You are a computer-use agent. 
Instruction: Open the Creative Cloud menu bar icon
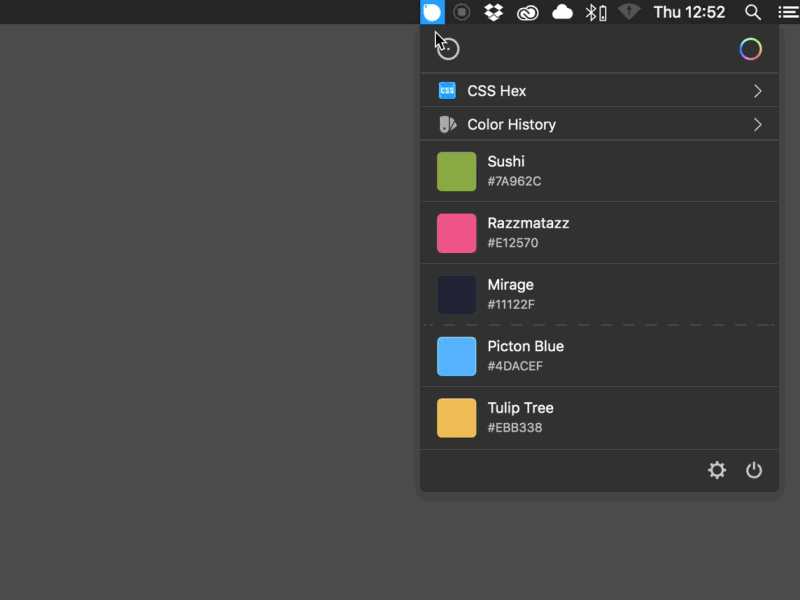[x=528, y=12]
